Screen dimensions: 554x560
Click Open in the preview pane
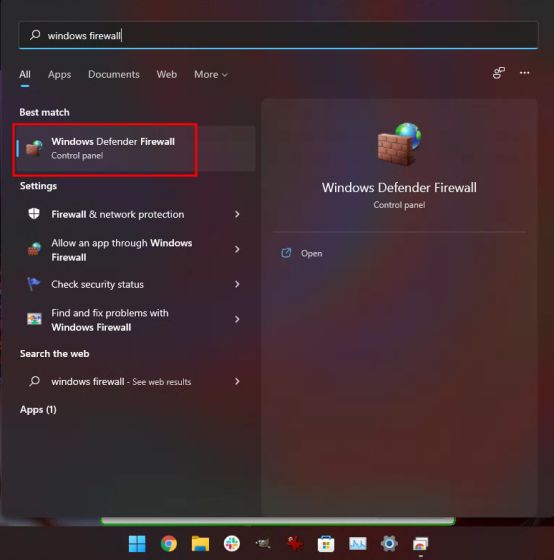pyautogui.click(x=311, y=253)
